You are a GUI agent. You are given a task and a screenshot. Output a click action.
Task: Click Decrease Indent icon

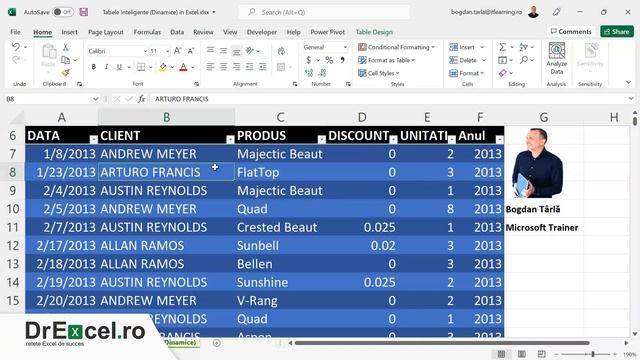[250, 67]
